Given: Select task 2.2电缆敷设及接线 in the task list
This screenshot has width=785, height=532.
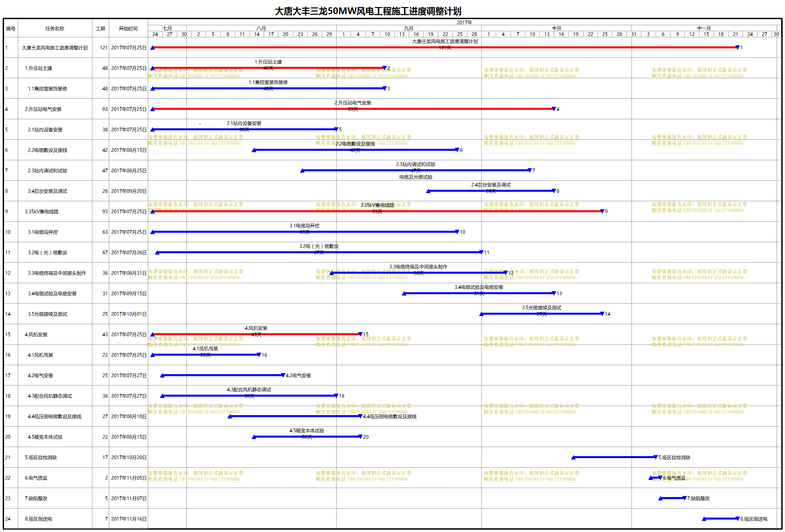Looking at the screenshot, I should tap(48, 150).
